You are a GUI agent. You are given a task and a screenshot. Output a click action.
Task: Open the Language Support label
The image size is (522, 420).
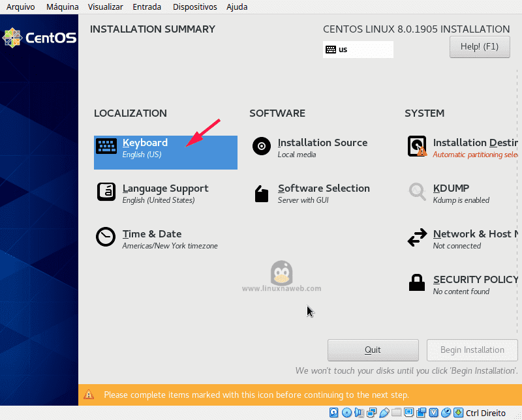166,188
